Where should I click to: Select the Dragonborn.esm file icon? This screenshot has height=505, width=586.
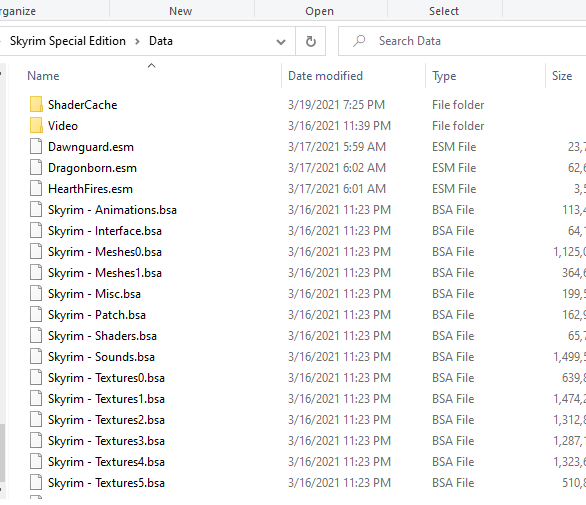pyautogui.click(x=36, y=167)
